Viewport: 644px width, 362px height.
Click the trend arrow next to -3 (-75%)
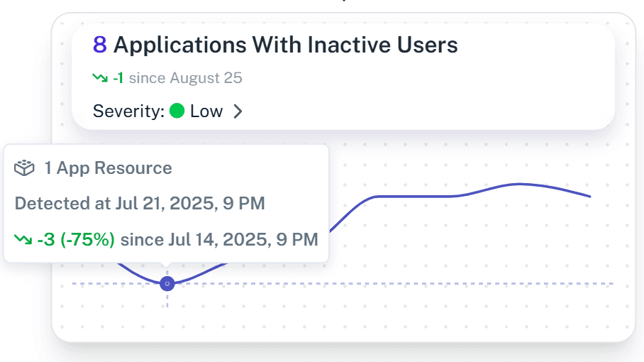[x=23, y=240]
